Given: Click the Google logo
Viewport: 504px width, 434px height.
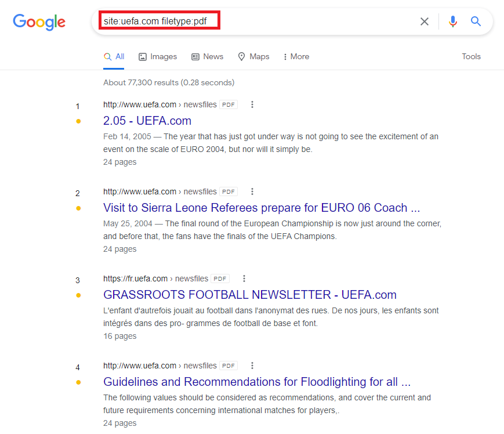Looking at the screenshot, I should tap(39, 22).
